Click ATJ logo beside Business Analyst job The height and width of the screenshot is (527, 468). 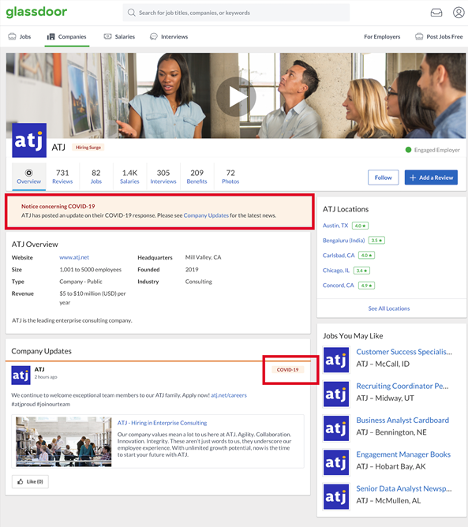tap(336, 428)
